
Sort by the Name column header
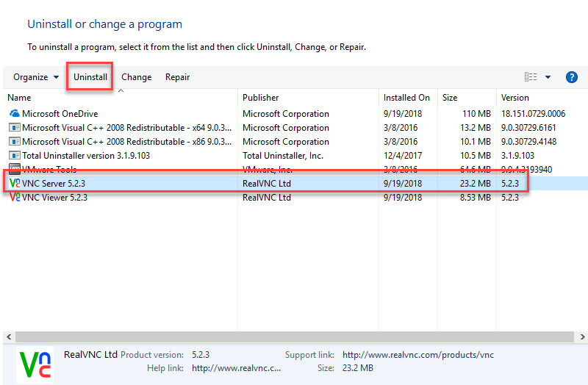120,98
